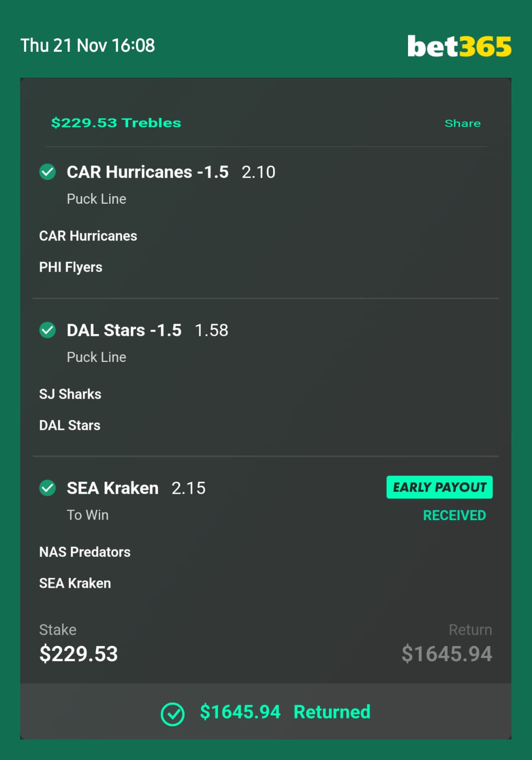Tap the $1645.94 Returned banner
The image size is (532, 760).
click(266, 712)
